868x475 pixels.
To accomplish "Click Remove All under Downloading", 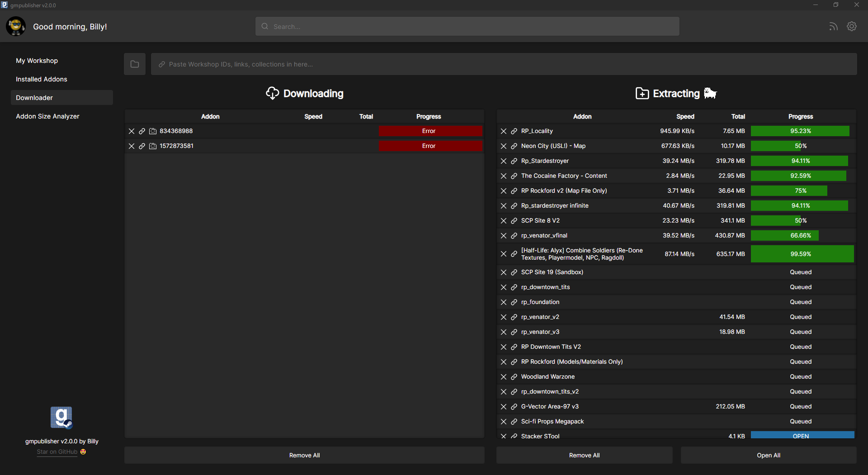I will coord(304,455).
